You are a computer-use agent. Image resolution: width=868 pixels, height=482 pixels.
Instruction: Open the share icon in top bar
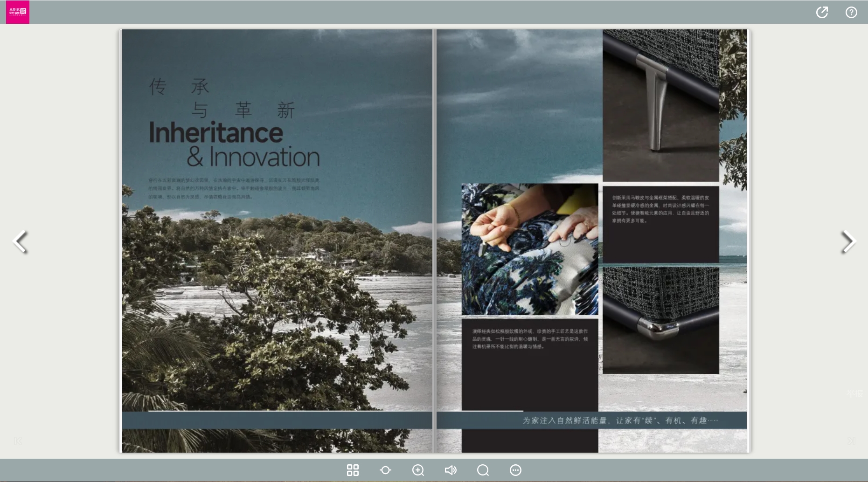(x=822, y=12)
